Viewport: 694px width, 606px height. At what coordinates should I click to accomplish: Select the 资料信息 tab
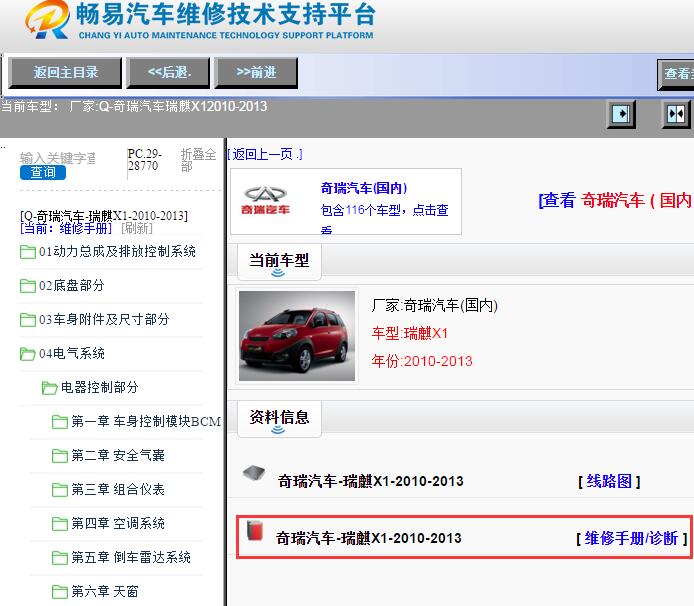279,418
